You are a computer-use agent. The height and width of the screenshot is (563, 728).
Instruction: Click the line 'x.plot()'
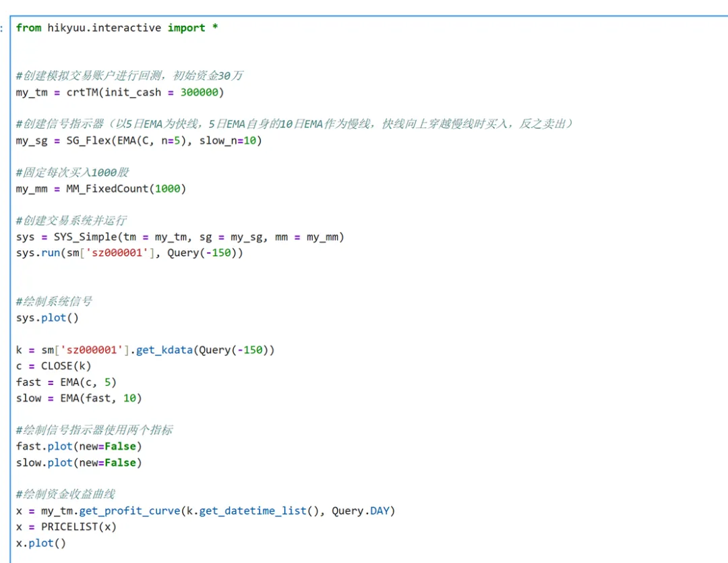(x=41, y=543)
